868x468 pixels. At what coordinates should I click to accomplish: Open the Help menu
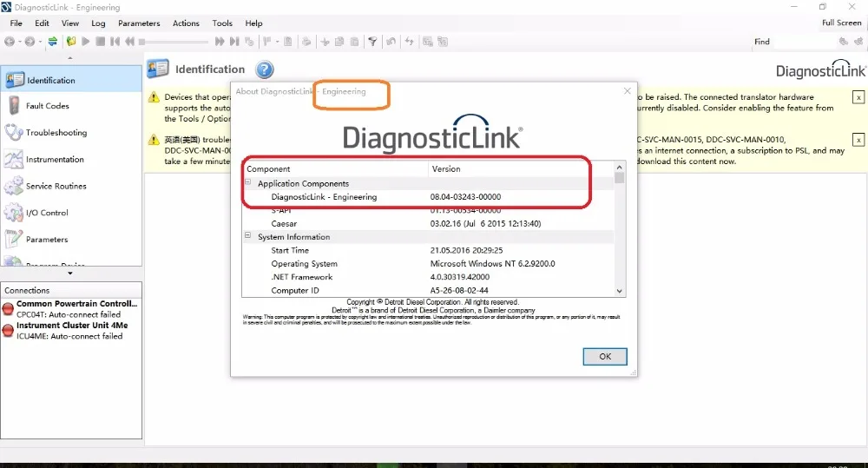[x=253, y=23]
